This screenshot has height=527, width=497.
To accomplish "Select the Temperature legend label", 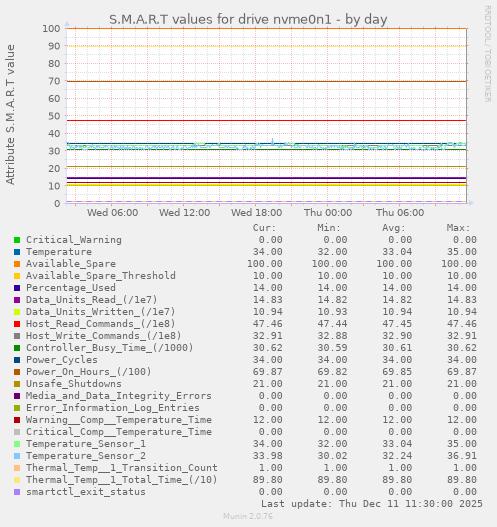I will 59,252.
